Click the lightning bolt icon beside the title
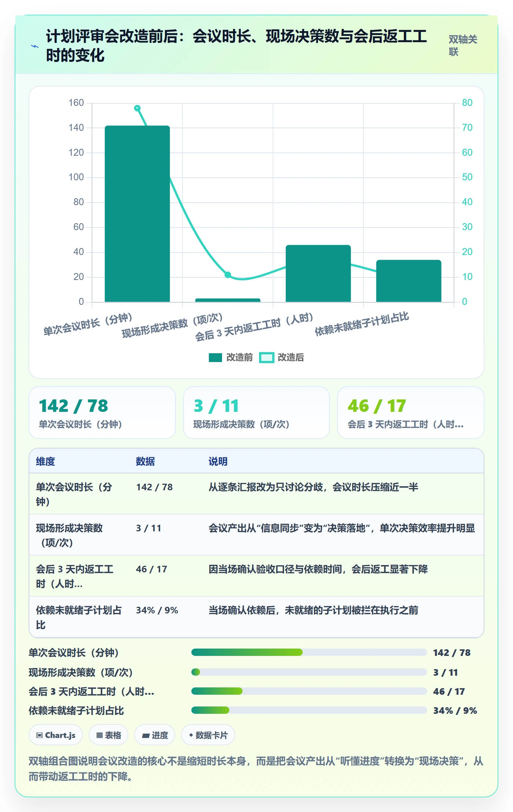513x812 pixels. (35, 46)
